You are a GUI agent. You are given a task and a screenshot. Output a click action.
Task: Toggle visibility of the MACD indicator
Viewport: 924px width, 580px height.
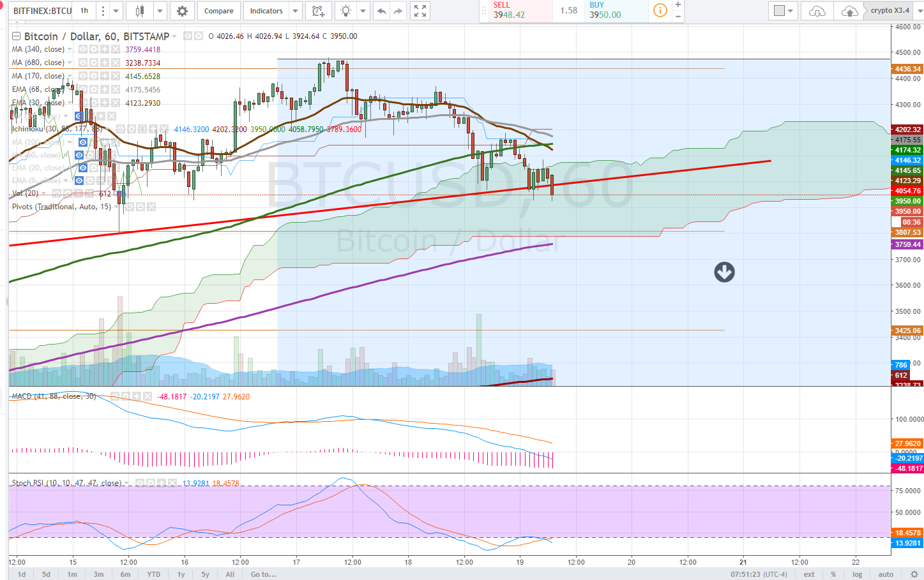coord(116,396)
